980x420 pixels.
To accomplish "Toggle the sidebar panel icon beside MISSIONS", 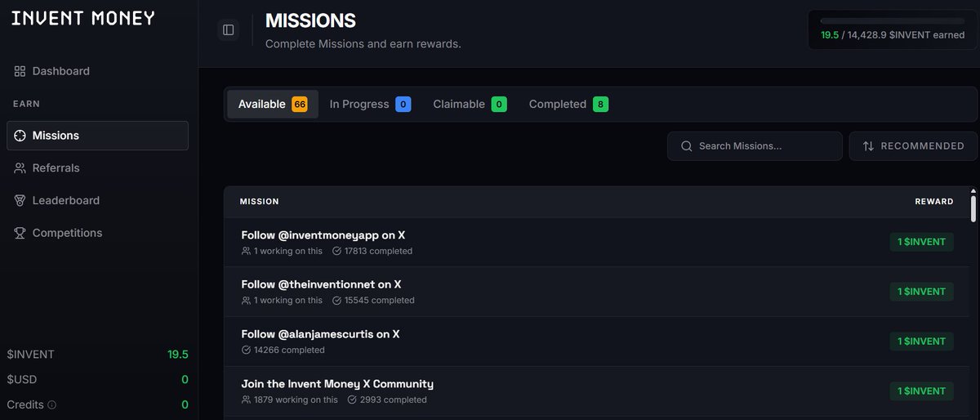I will [229, 30].
